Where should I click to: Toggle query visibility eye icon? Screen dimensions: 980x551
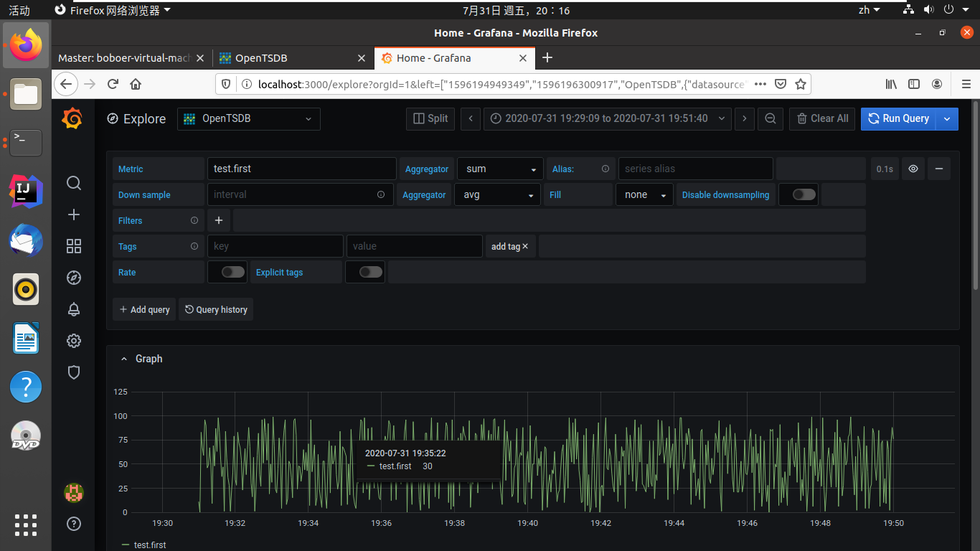click(x=913, y=169)
